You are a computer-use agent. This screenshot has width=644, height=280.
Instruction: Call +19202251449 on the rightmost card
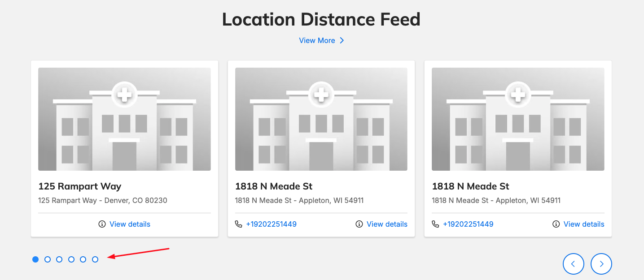[468, 224]
